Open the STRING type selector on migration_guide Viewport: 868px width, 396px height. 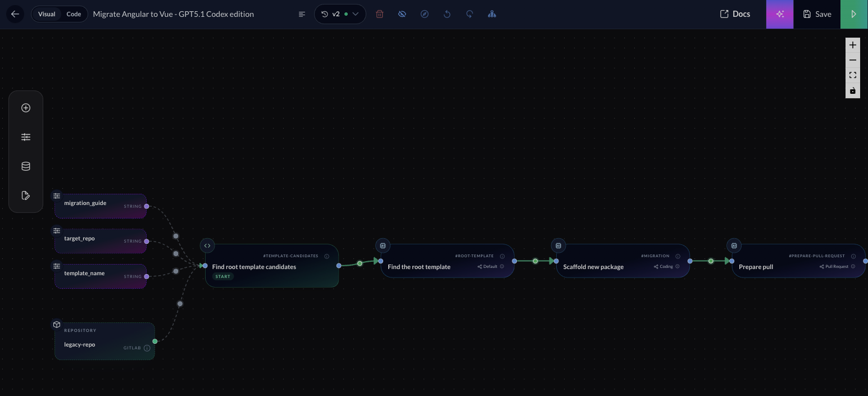[133, 206]
